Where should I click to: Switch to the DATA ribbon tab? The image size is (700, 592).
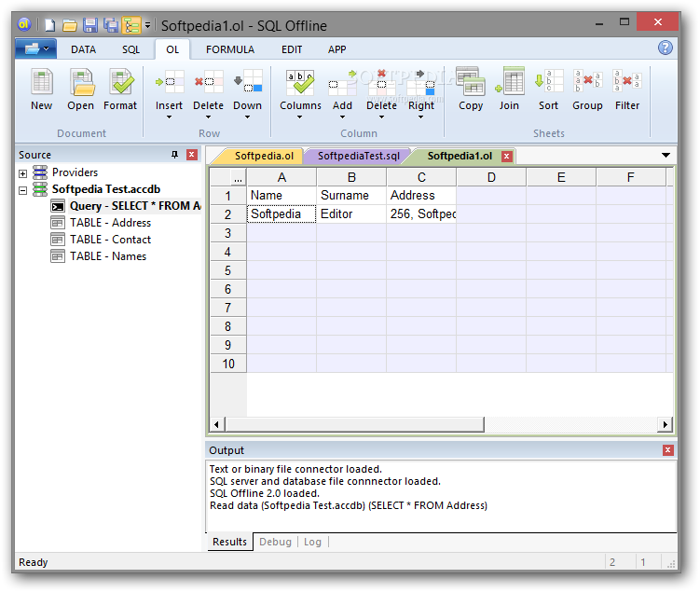pos(84,49)
